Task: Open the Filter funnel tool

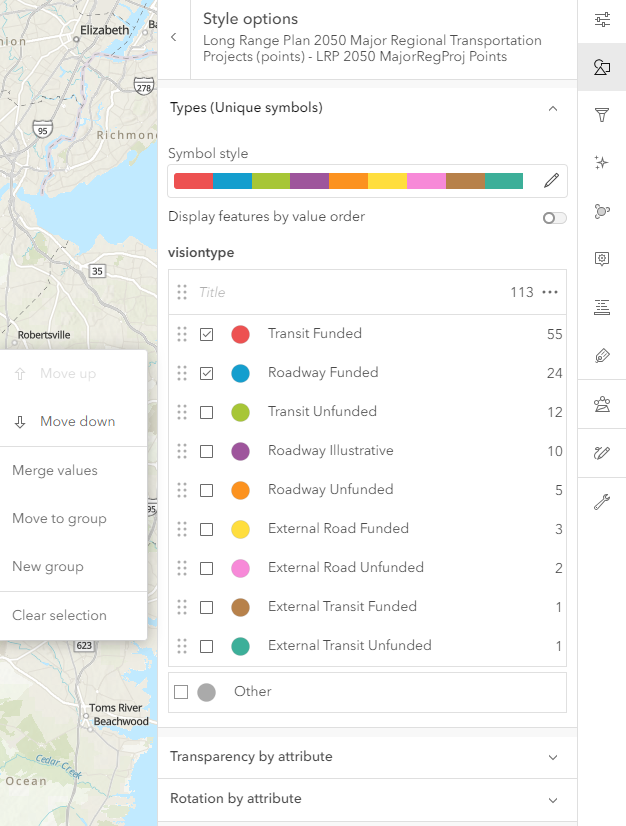Action: pos(602,115)
